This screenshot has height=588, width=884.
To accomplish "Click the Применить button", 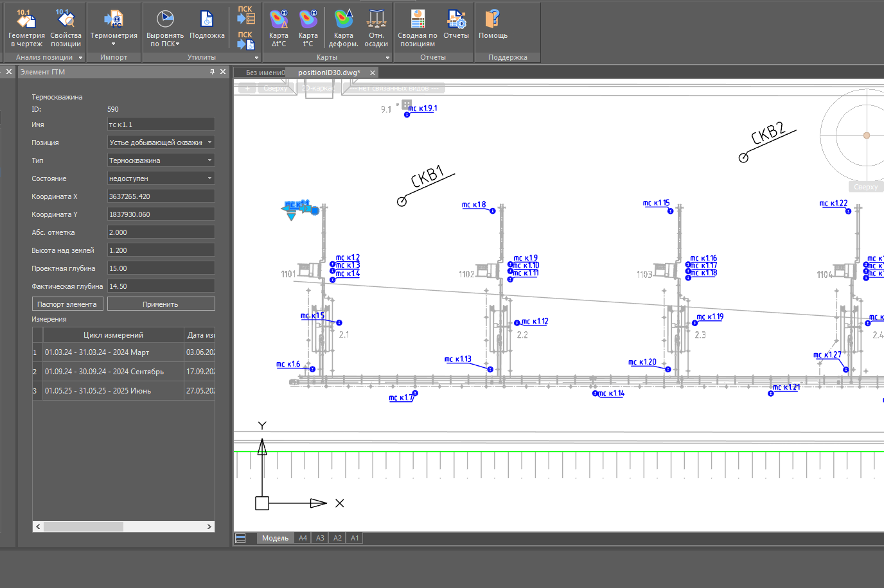I will click(x=161, y=304).
